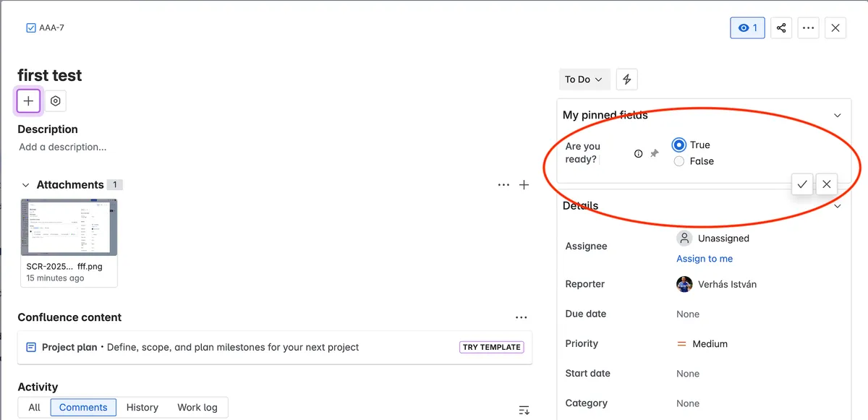Click the SCR-2025… fff.png file name
Image resolution: width=868 pixels, height=420 pixels.
(64, 267)
